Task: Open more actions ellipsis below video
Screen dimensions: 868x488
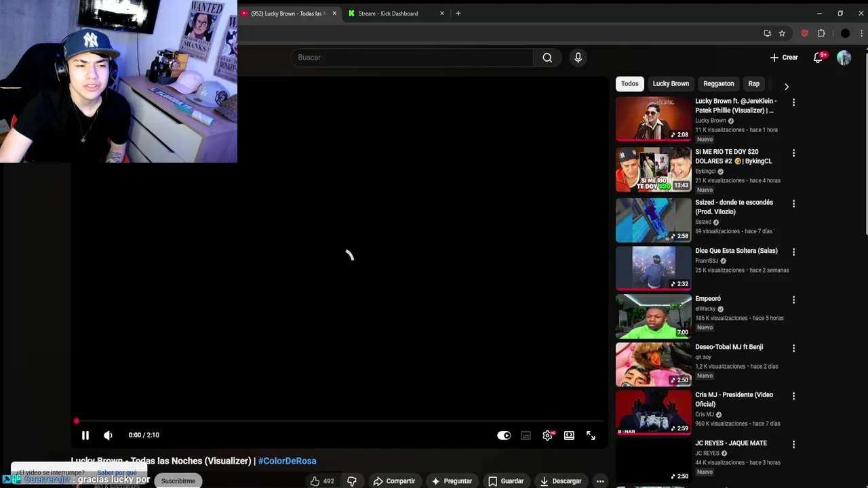Action: point(600,481)
